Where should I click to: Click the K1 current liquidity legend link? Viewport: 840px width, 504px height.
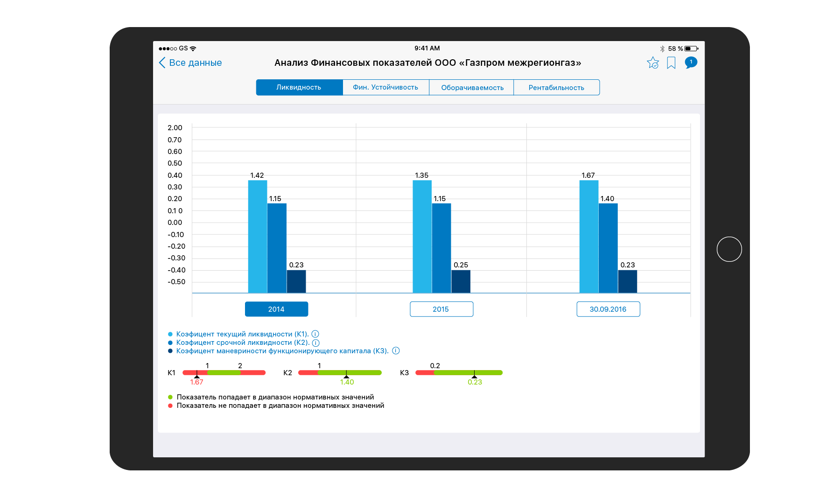(242, 334)
